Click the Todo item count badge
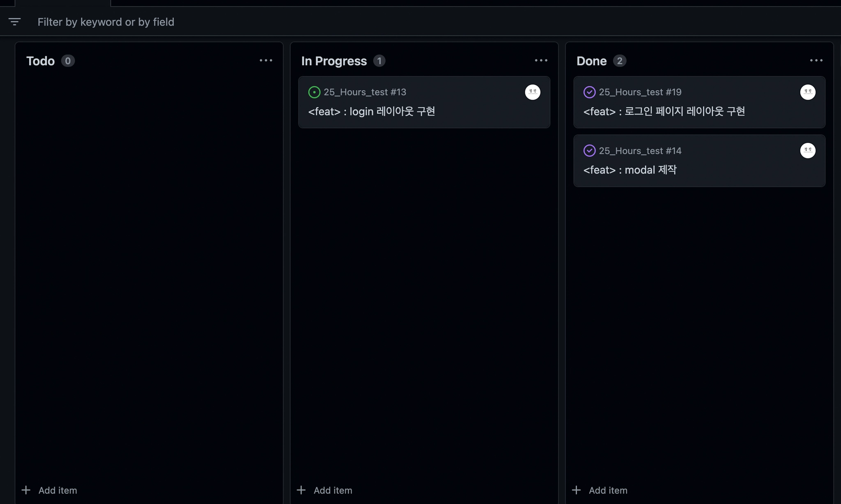Screen dimensions: 841x504 point(68,61)
